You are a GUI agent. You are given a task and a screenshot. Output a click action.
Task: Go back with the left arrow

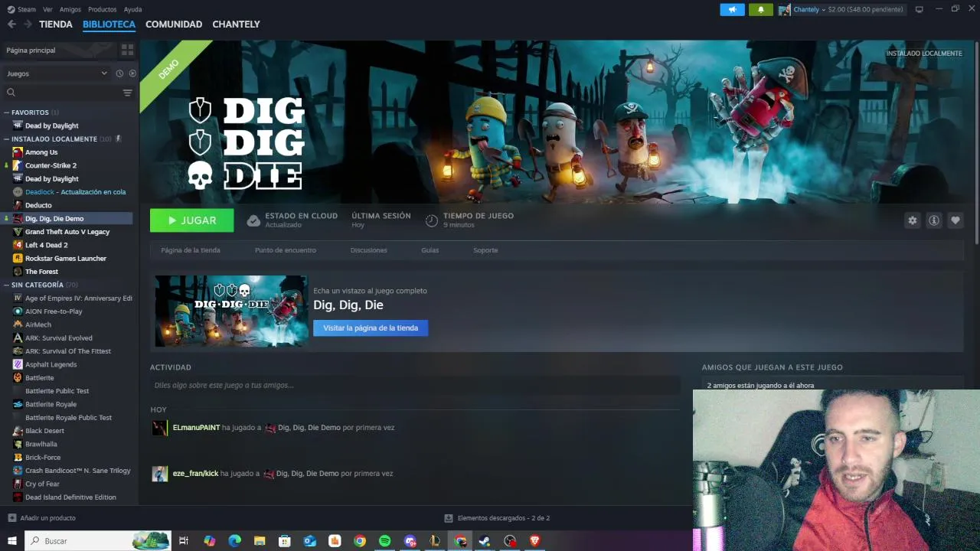[11, 24]
